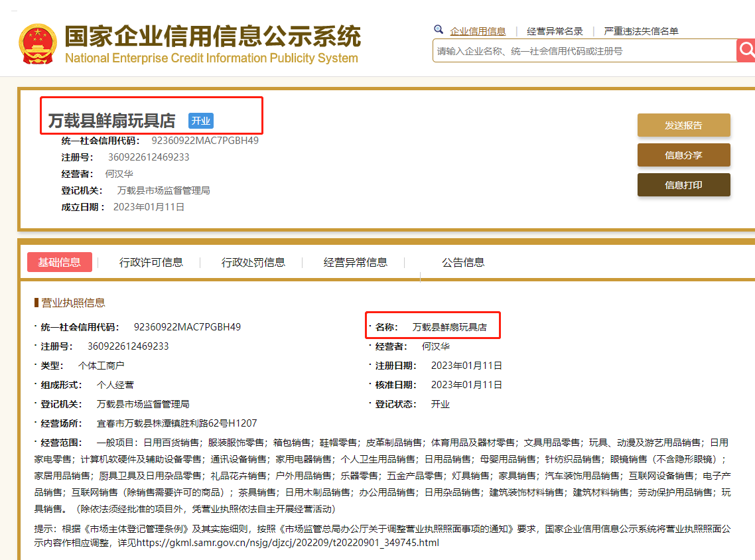Viewport: 755px width, 560px height.
Task: Switch to the 行政许可信息 tab
Action: coord(151,262)
